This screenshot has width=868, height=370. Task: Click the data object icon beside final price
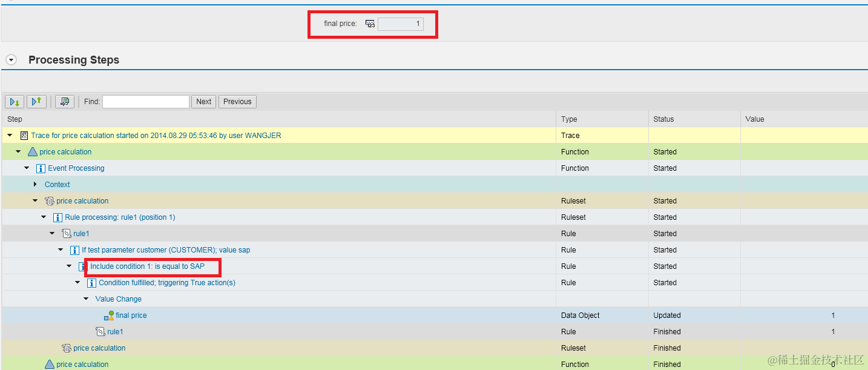(109, 315)
